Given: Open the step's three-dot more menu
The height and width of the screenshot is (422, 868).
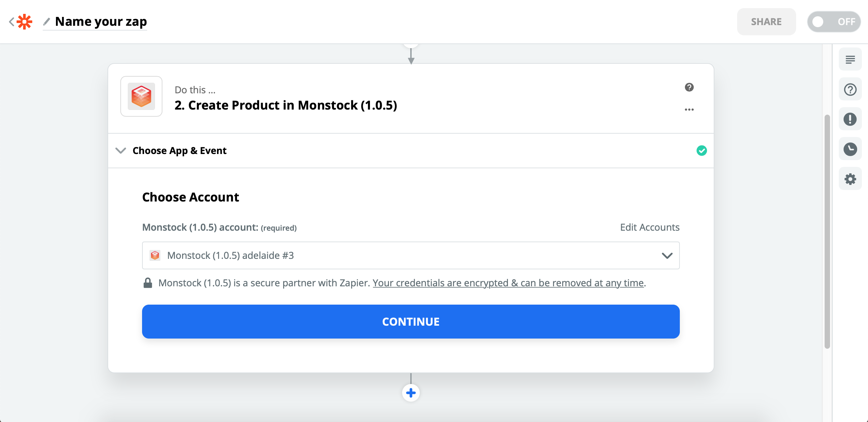Looking at the screenshot, I should [x=689, y=109].
